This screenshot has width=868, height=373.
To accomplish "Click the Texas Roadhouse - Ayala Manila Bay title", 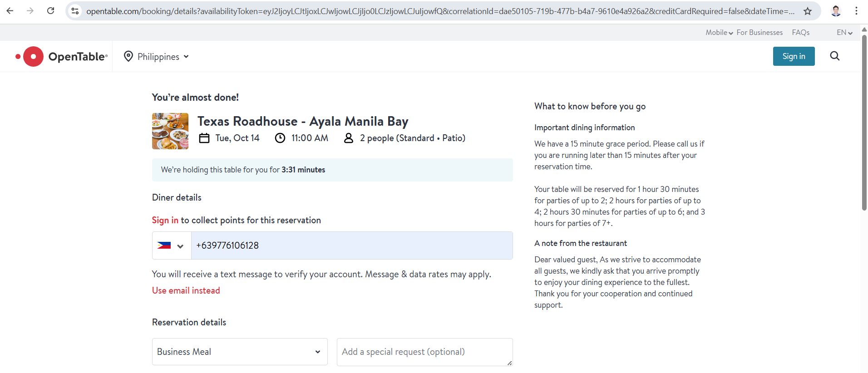I will click(x=303, y=121).
